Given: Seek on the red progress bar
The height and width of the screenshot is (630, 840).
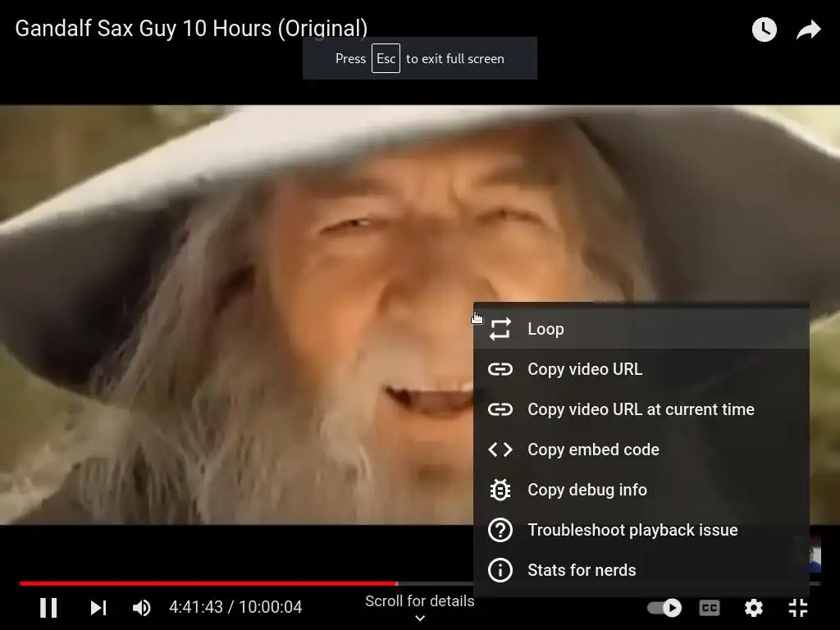Looking at the screenshot, I should 208,583.
